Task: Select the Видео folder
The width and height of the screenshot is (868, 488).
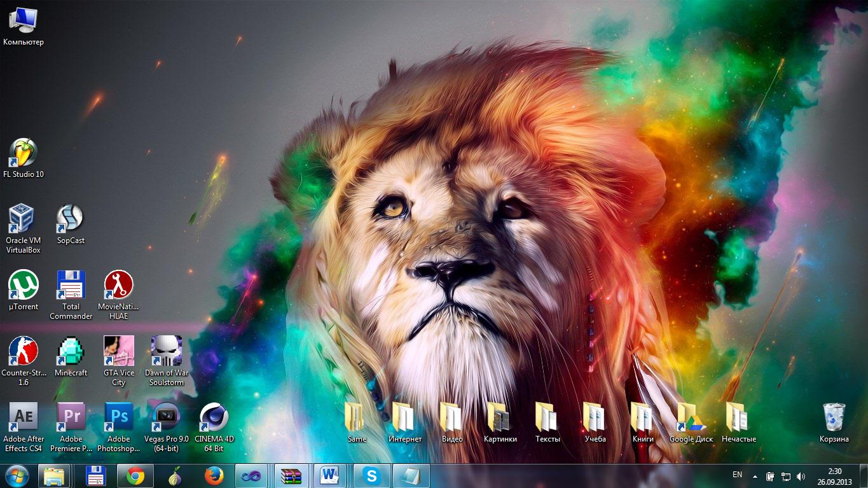Action: (x=452, y=424)
